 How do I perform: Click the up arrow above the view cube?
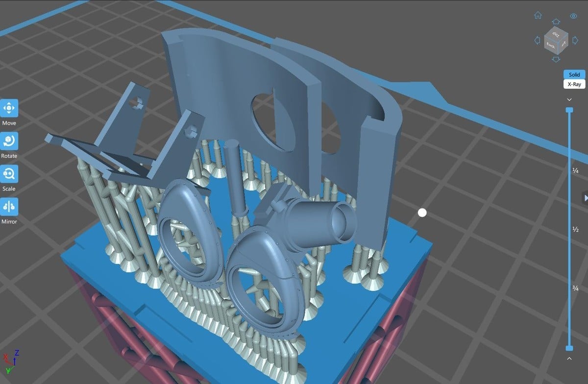click(x=556, y=22)
